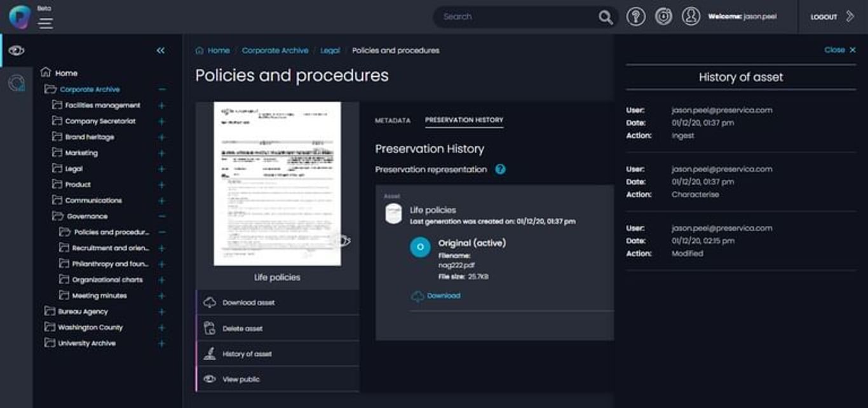This screenshot has height=408, width=868.
Task: Switch to the Metadata tab
Action: click(393, 120)
